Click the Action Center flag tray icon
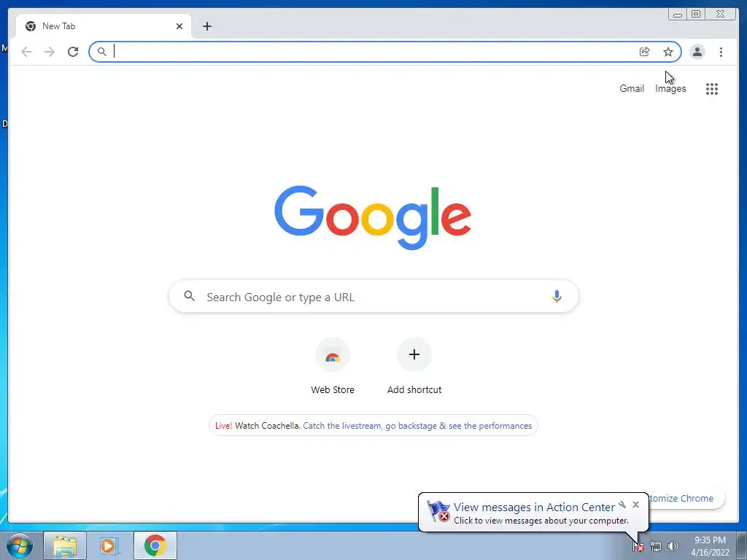This screenshot has height=560, width=747. pyautogui.click(x=638, y=546)
